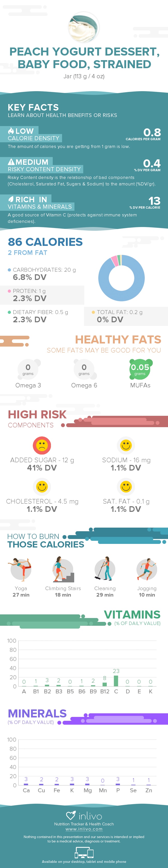Click the leaf icon beside RICH IN
Screen dimensions: 168x868
[11, 199]
